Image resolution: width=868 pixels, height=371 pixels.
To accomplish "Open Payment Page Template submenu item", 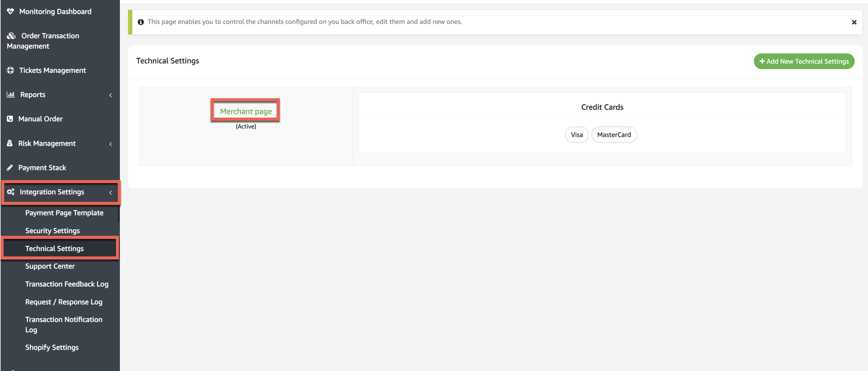I will [x=64, y=213].
